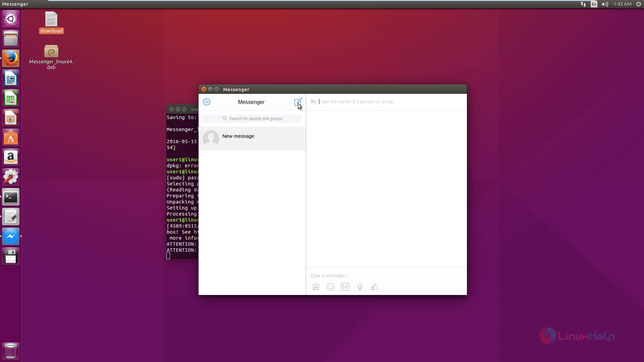Image resolution: width=644 pixels, height=362 pixels.
Task: Open the sound volume indicator
Action: click(x=605, y=4)
